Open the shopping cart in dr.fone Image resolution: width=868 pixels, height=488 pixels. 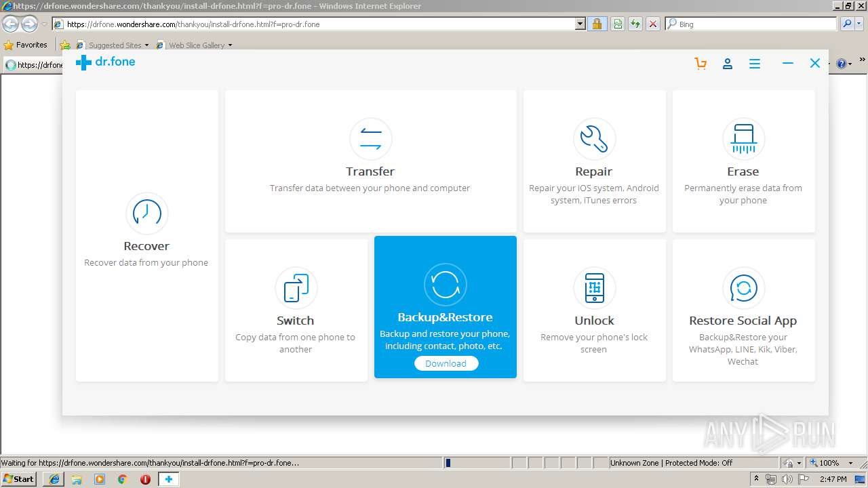click(x=701, y=64)
